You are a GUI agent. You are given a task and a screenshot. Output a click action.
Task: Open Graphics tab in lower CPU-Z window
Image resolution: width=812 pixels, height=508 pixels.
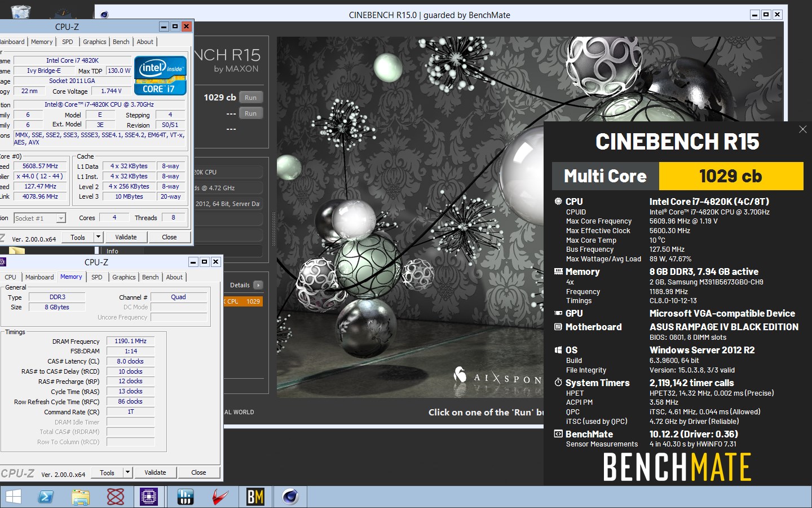124,277
